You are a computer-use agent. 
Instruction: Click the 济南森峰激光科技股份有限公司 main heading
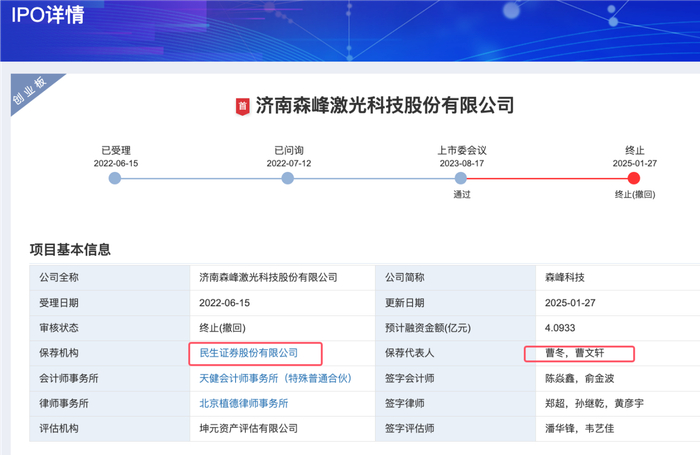point(385,106)
